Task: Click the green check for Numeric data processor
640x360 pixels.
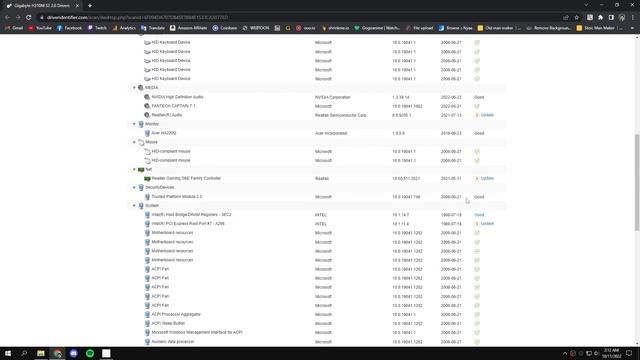Action: (x=477, y=342)
